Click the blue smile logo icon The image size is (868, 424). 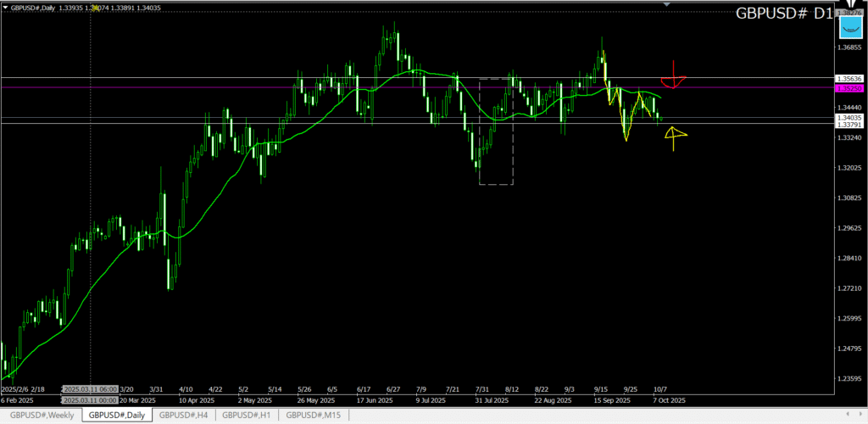[x=850, y=29]
